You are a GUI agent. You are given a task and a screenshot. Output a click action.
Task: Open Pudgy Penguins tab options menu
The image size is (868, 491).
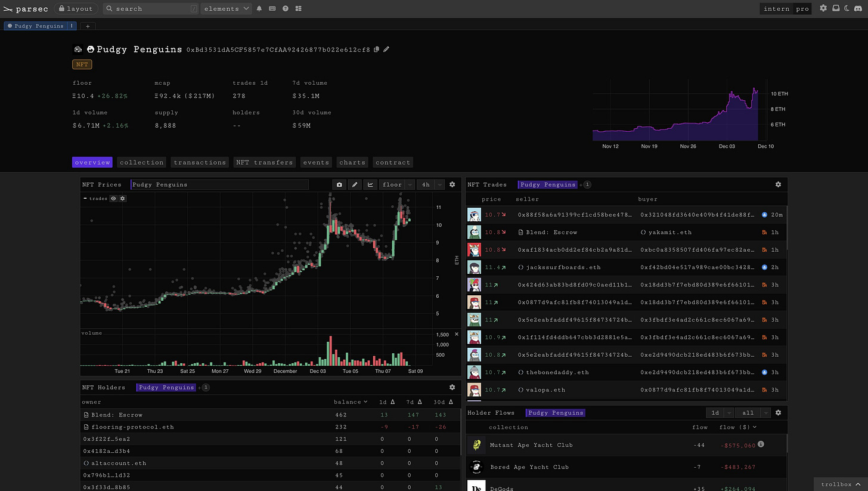(72, 26)
